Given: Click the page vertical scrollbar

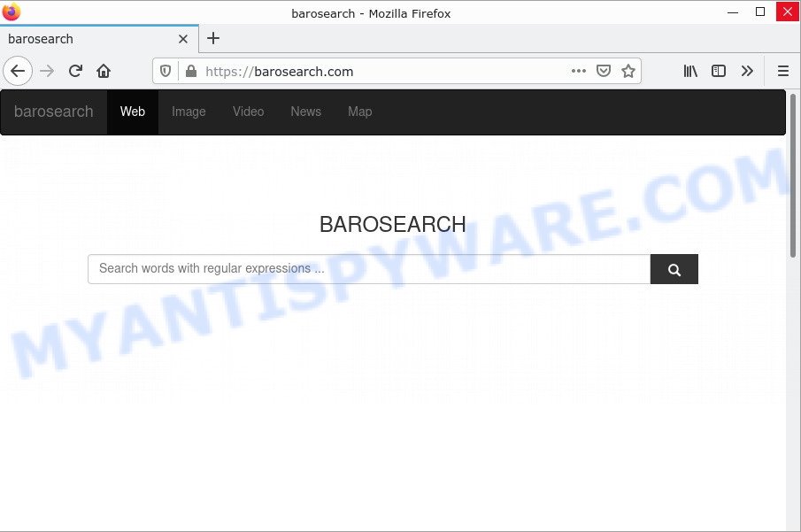Looking at the screenshot, I should coord(793,175).
